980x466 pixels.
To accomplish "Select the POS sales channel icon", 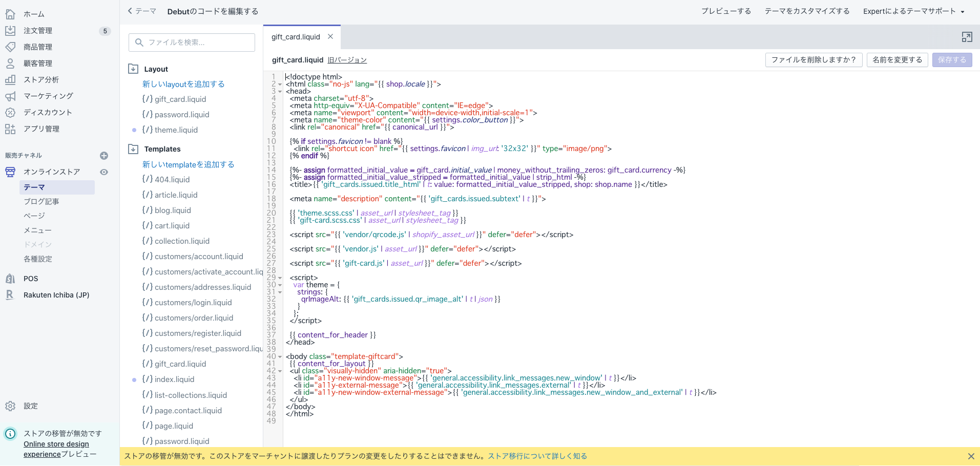I will [x=10, y=278].
